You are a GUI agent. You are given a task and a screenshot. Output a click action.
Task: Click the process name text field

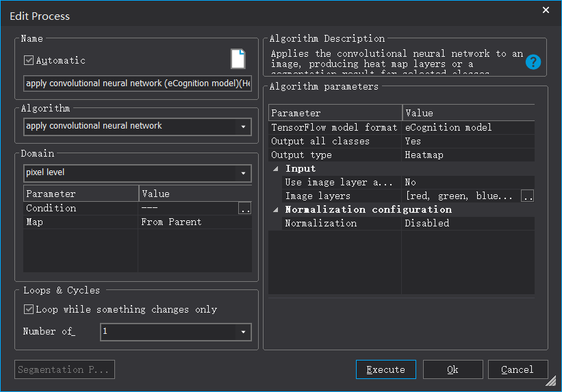coord(137,83)
